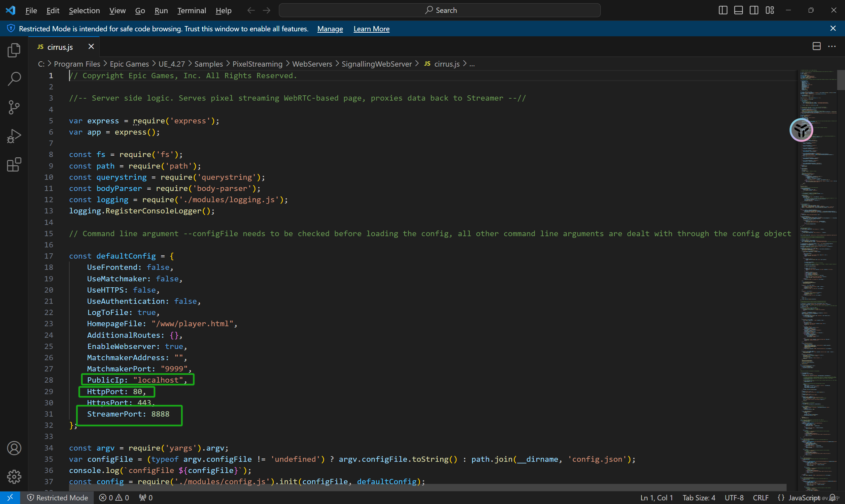Open the Run and Debug view
Screen dimensions: 845x504
coord(14,136)
